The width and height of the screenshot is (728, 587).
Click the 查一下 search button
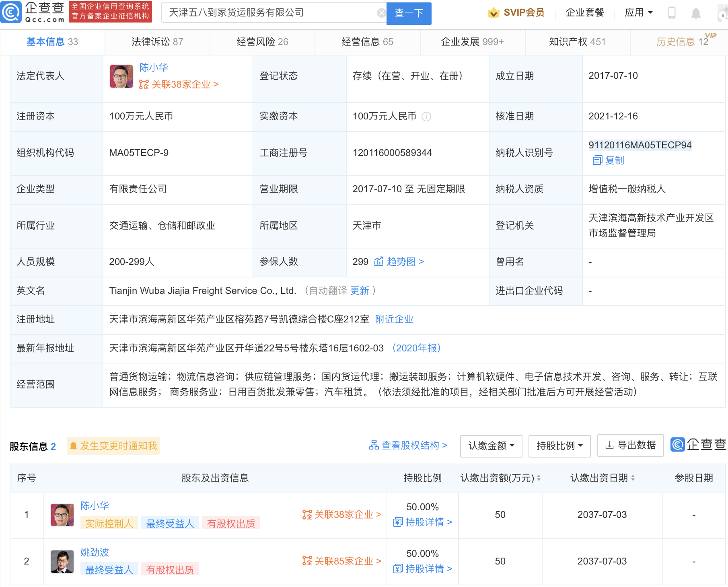pos(409,13)
